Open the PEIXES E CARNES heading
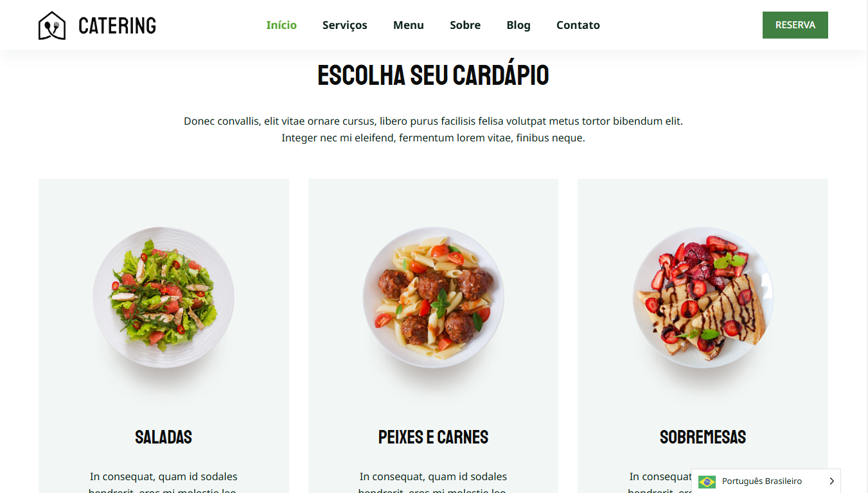This screenshot has width=868, height=493. click(434, 437)
